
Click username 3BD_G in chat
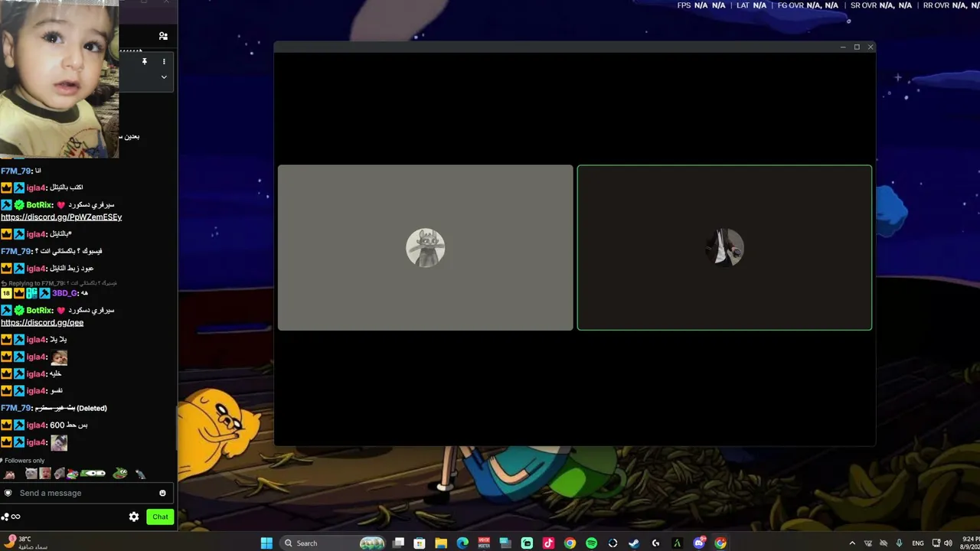[65, 293]
